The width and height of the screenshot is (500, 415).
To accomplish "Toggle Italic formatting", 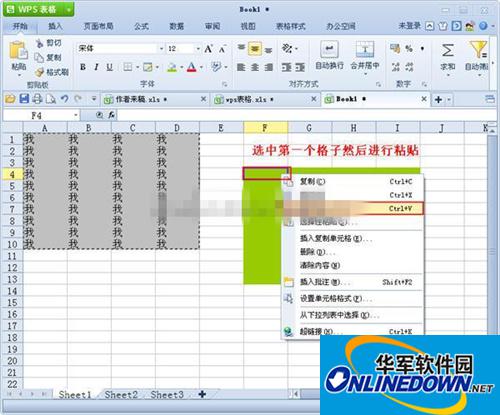I will coord(96,67).
